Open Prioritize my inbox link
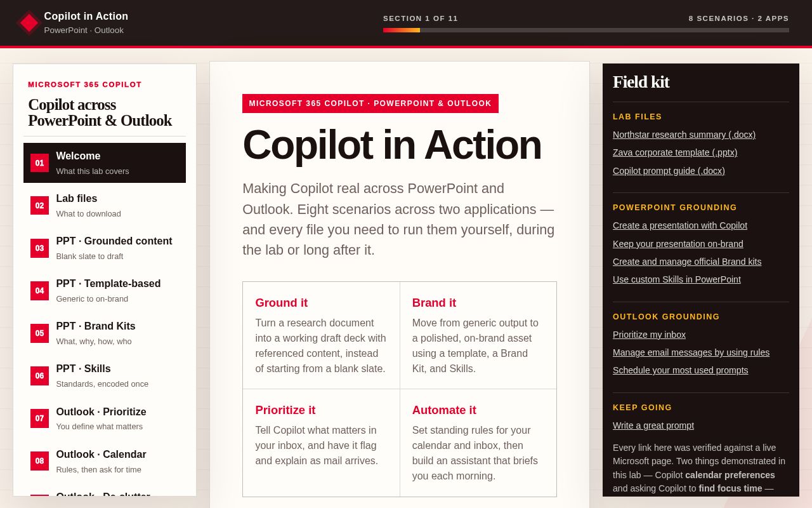This screenshot has height=508, width=812. (649, 335)
